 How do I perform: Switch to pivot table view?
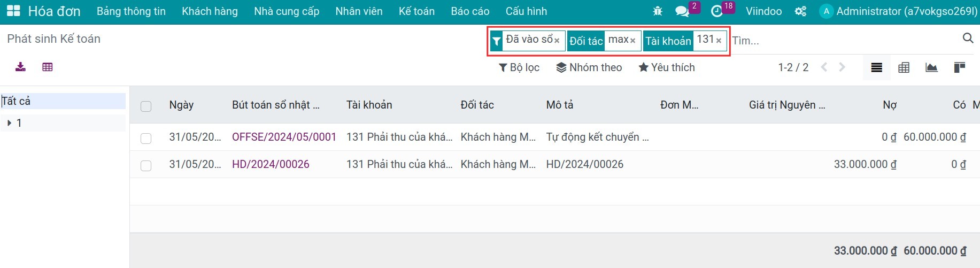pos(904,67)
